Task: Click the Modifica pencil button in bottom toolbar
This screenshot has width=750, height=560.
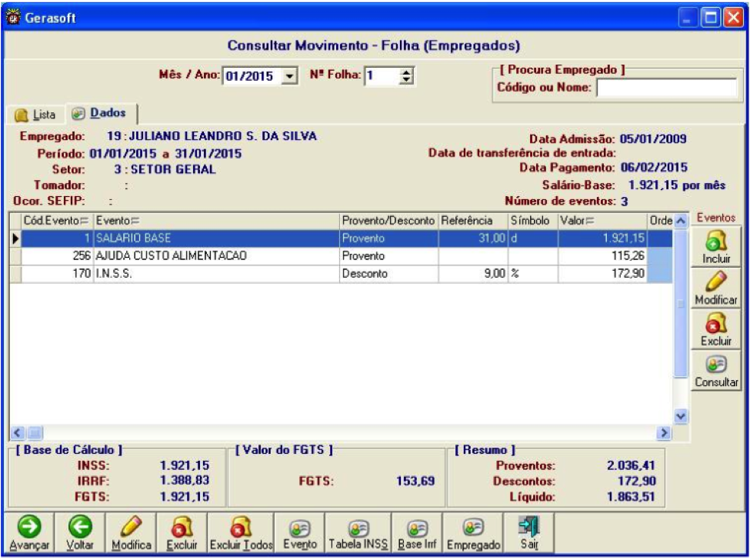Action: (x=131, y=533)
